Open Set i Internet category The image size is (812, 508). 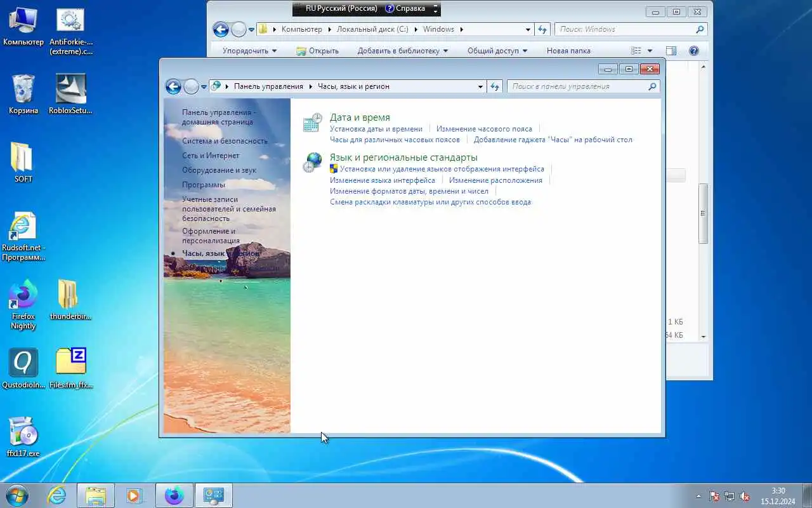211,156
